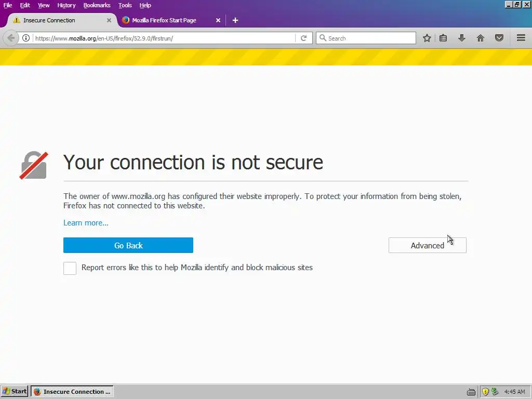Switch to Mozilla Firefox Start Page tab
This screenshot has height=399, width=532.
point(170,20)
